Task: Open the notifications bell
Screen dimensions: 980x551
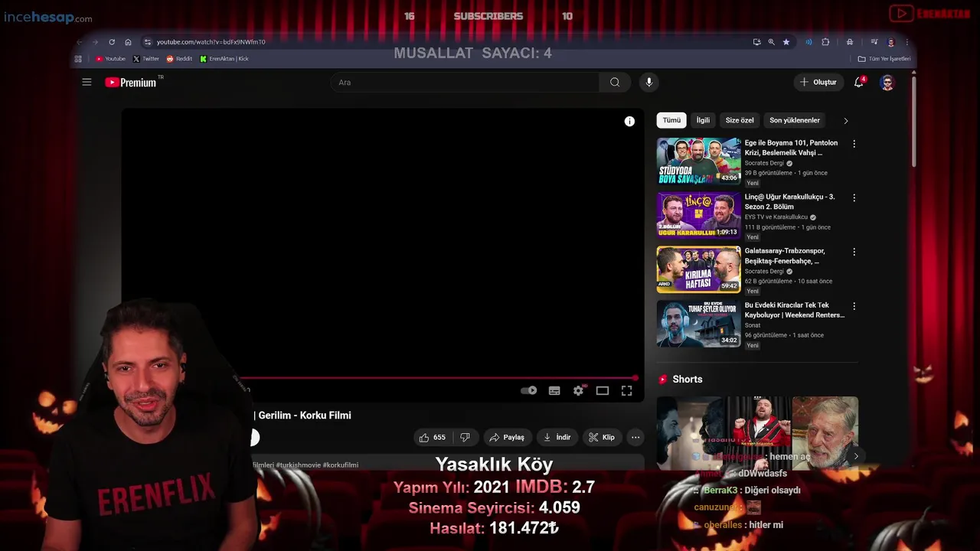Action: [x=859, y=82]
